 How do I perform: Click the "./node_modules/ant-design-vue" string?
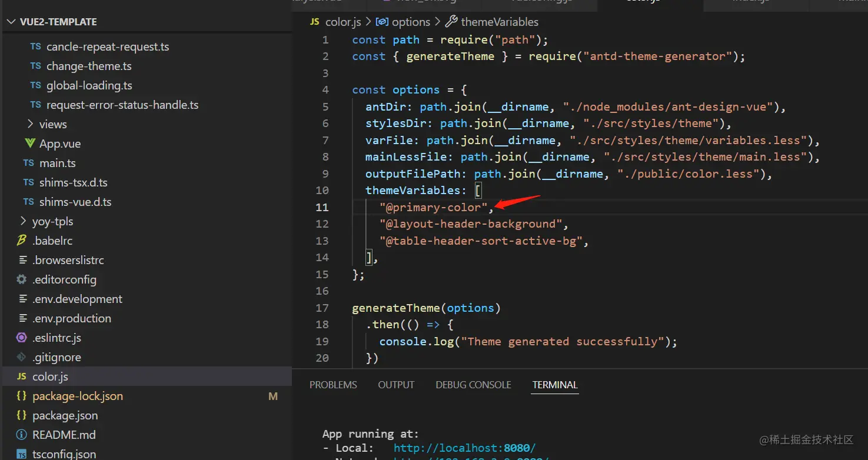(668, 107)
